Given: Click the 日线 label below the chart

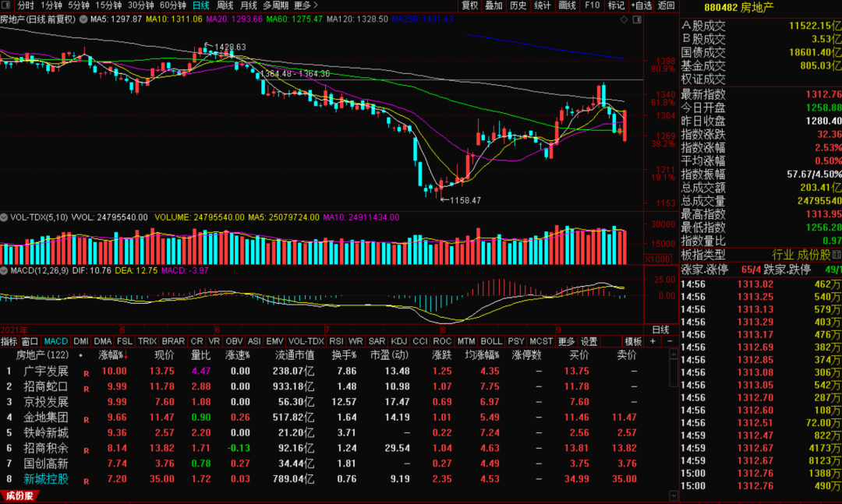Looking at the screenshot, I should point(660,330).
